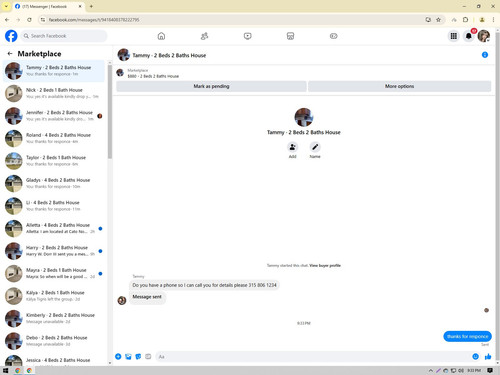Choose a sticker icon
Image resolution: width=500 pixels, height=375 pixels.
point(138,357)
